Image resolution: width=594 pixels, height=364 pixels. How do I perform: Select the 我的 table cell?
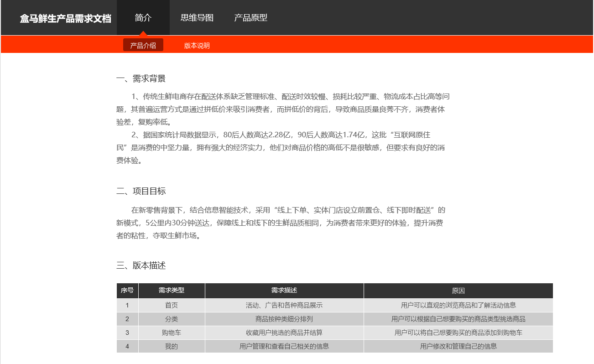tap(172, 346)
